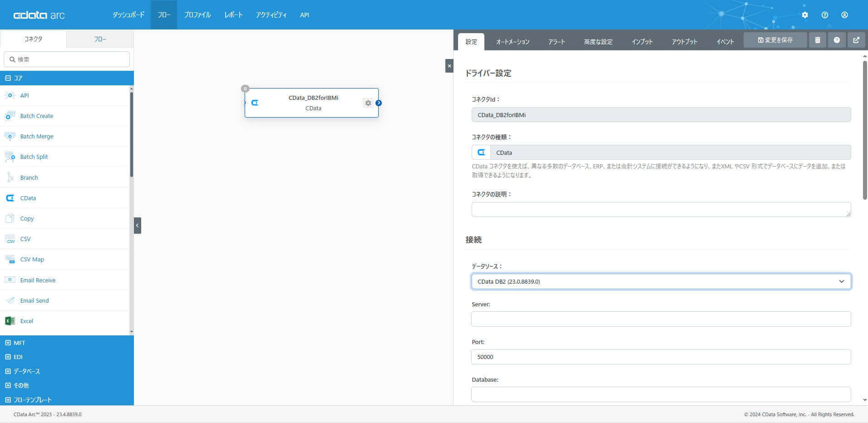Screen dimensions: 868x423
Task: Open API in top navigation
Action: (x=305, y=15)
